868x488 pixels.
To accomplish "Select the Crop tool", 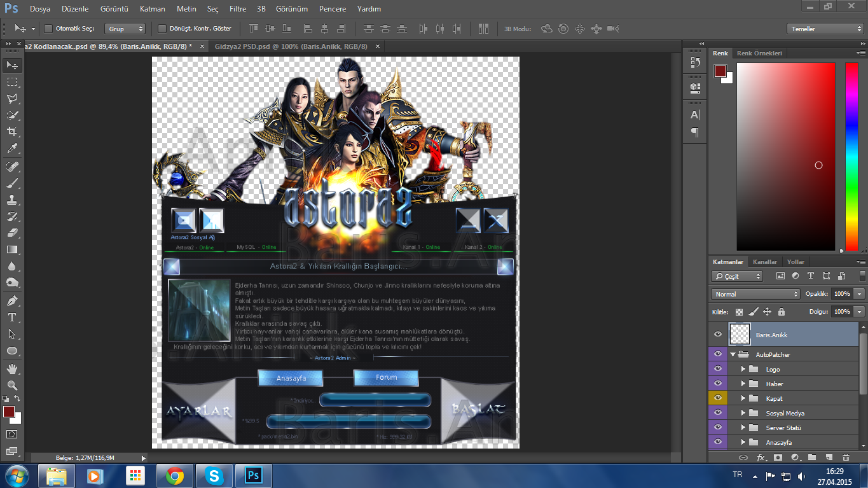I will tap(12, 132).
